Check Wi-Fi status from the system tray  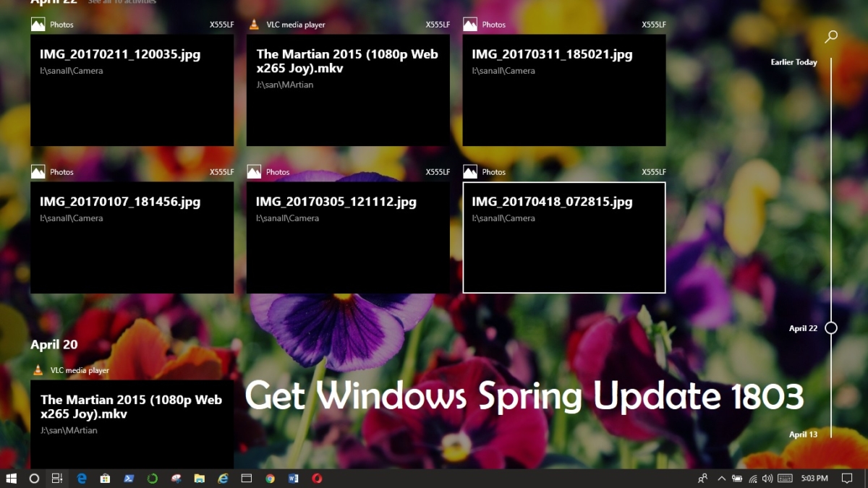(x=754, y=478)
